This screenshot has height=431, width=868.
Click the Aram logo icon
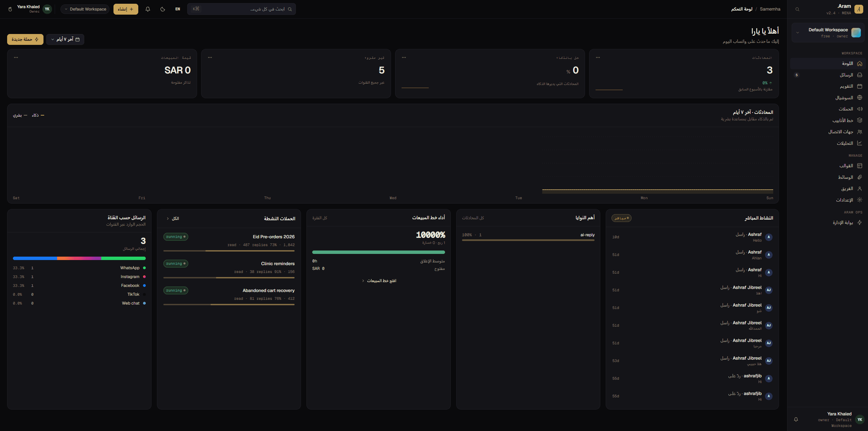coord(859,9)
